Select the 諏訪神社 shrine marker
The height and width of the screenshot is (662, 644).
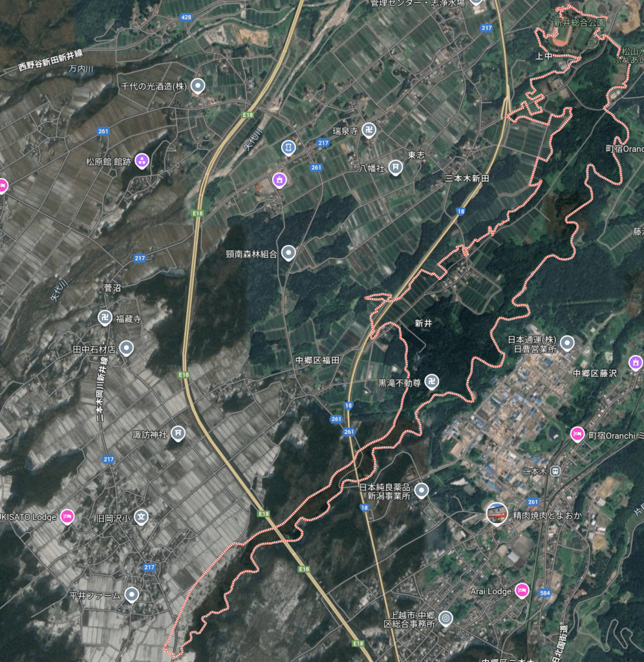pos(178,434)
